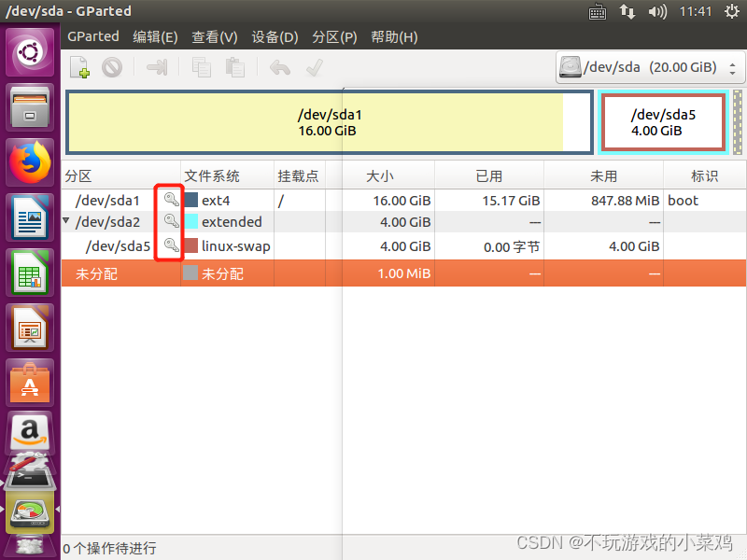The height and width of the screenshot is (560, 747).
Task: Click the Delete partition icon
Action: pyautogui.click(x=114, y=66)
